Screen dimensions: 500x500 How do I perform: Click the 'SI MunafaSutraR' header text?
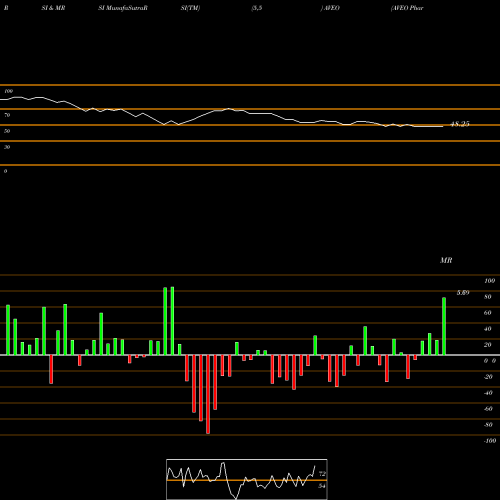point(123,8)
